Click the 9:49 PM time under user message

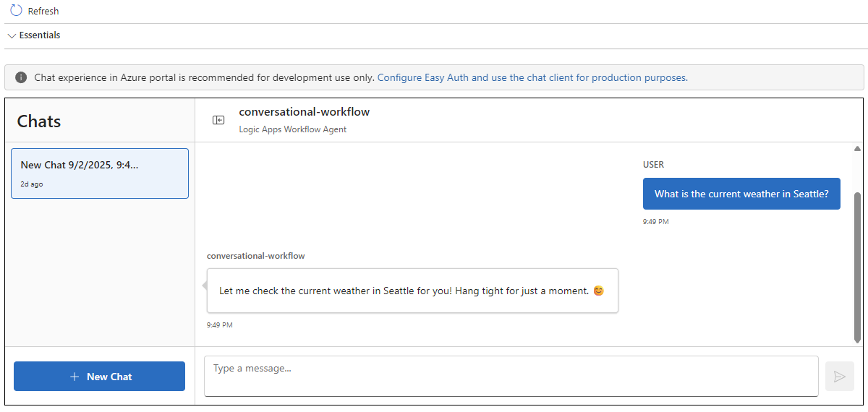click(655, 222)
